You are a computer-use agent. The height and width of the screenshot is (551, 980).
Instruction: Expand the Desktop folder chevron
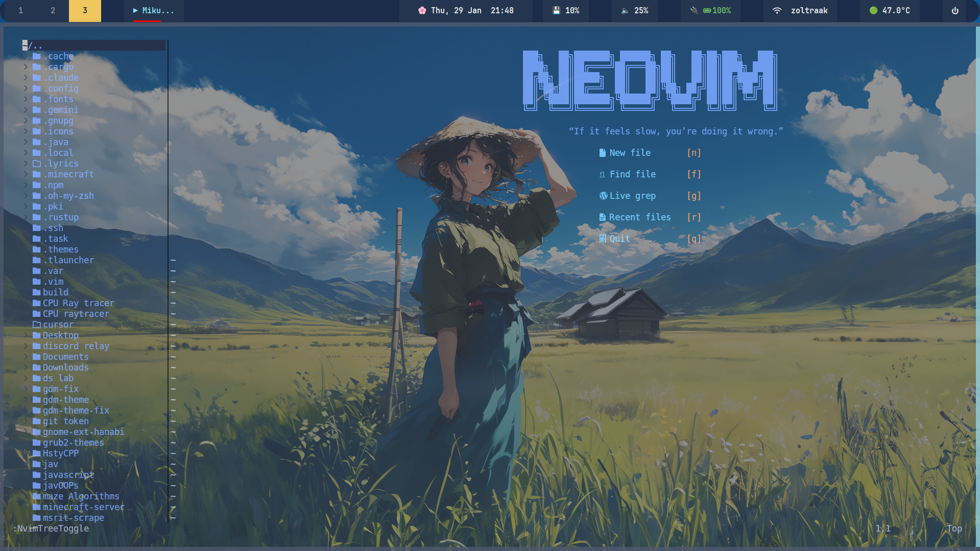click(26, 335)
